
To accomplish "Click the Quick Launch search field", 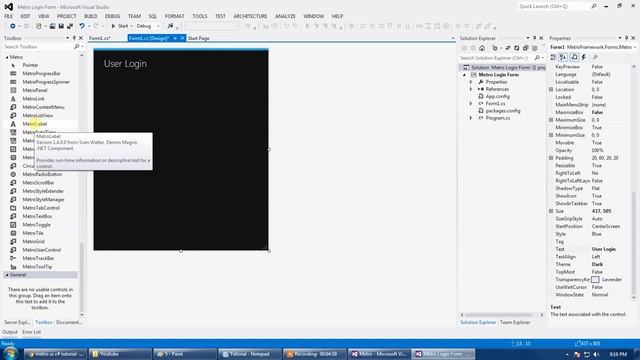I will tap(554, 7).
